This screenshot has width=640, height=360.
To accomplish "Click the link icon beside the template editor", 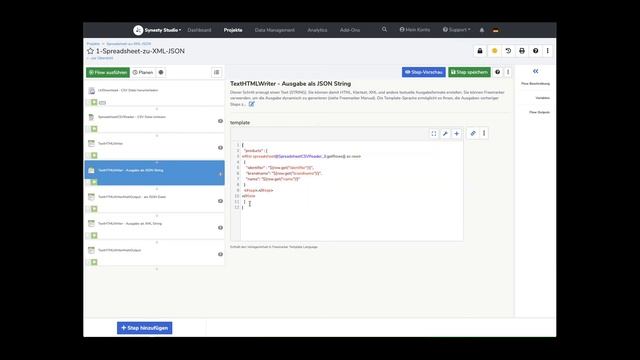I will point(473,133).
